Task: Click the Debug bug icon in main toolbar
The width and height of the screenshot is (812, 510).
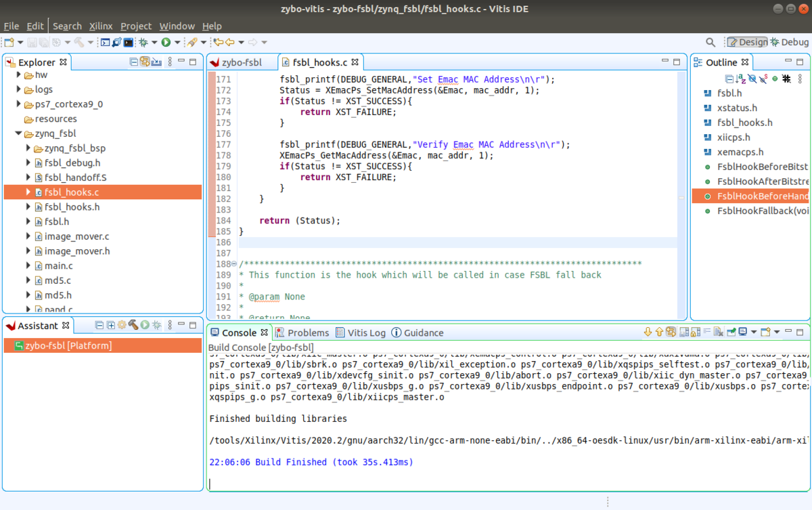Action: 143,43
